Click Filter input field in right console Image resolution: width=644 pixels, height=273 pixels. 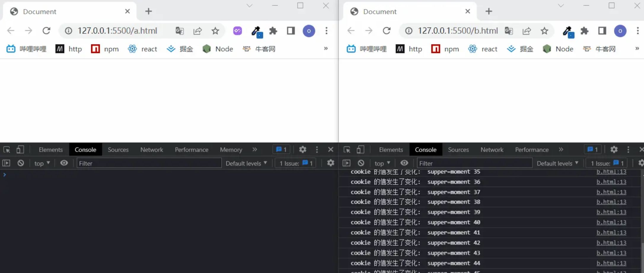[x=474, y=163]
